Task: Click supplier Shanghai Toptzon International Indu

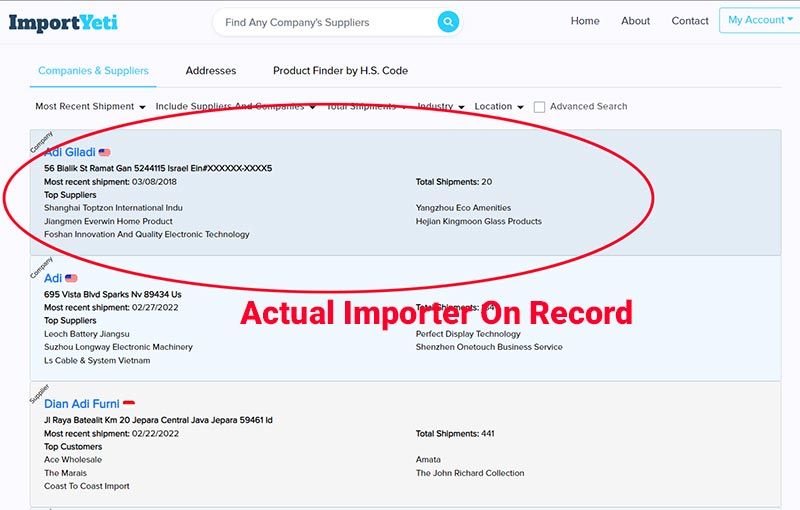Action: (113, 208)
